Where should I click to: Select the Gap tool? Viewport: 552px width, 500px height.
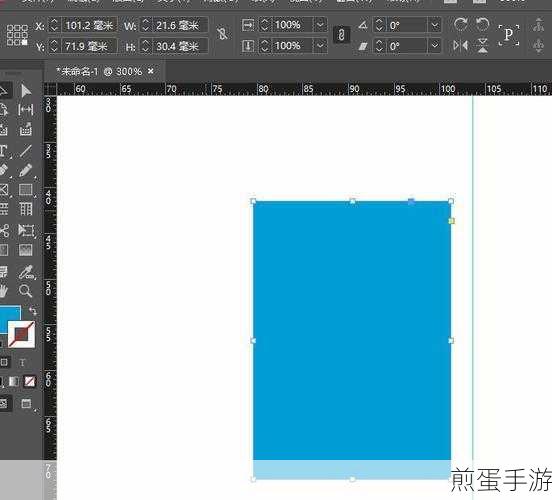[x=26, y=110]
